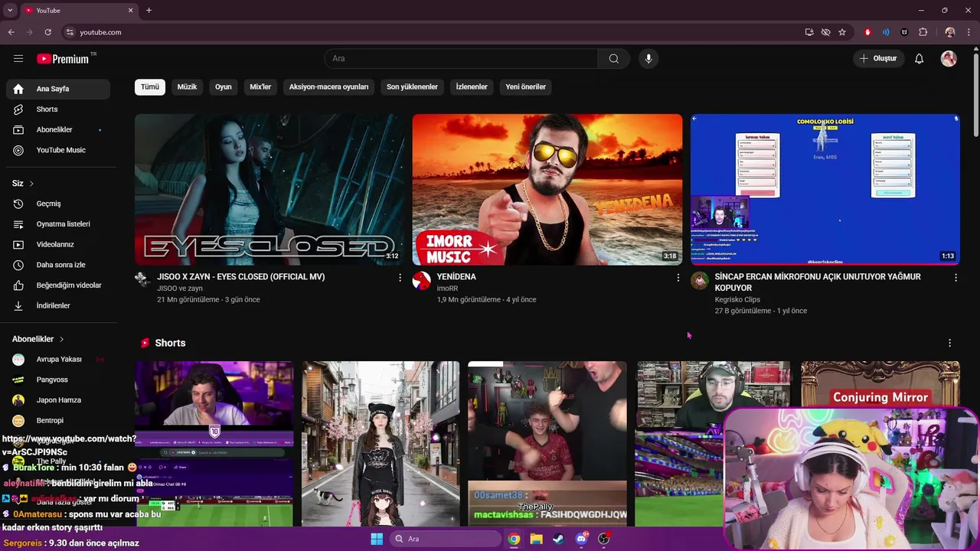Click the install app icon in address bar
980x551 pixels.
[809, 32]
